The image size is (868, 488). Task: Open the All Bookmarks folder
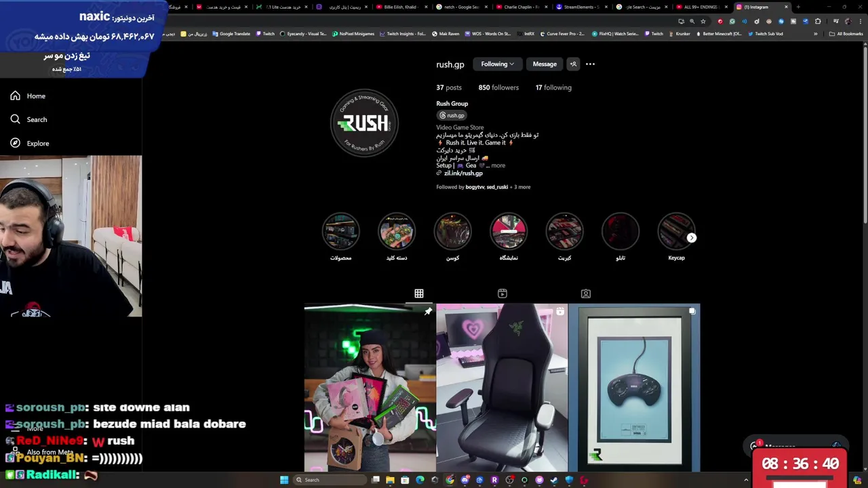pos(846,34)
